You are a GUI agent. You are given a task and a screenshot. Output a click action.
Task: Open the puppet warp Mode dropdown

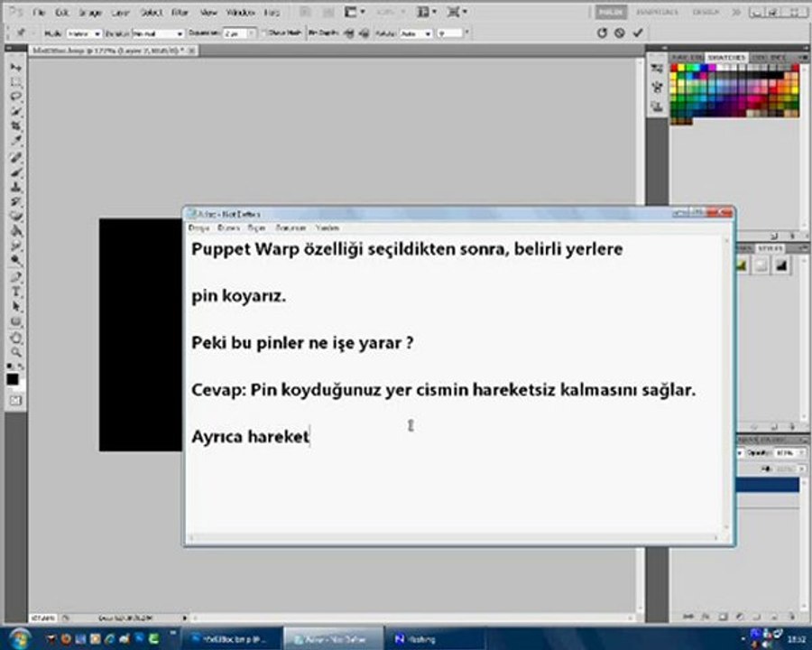tap(83, 33)
